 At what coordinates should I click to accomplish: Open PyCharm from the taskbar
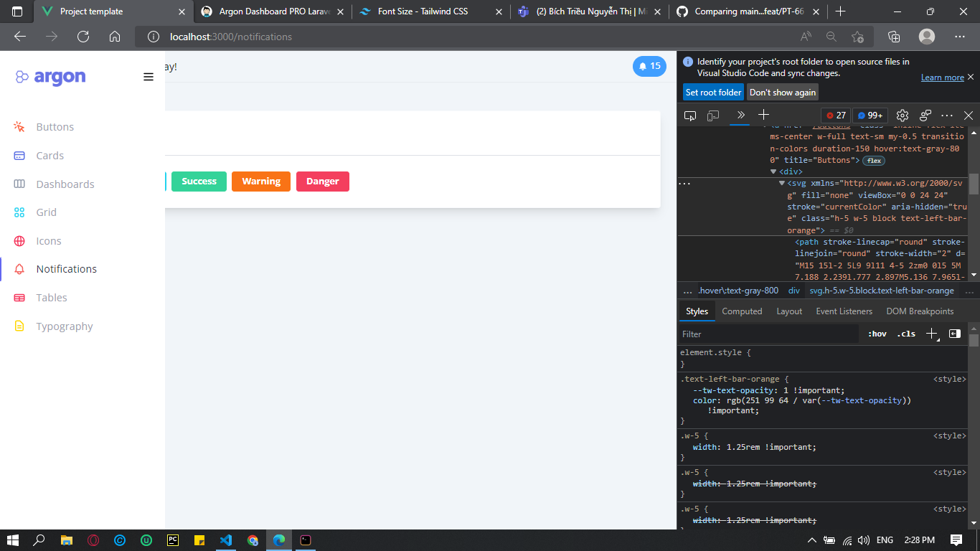[x=173, y=540]
